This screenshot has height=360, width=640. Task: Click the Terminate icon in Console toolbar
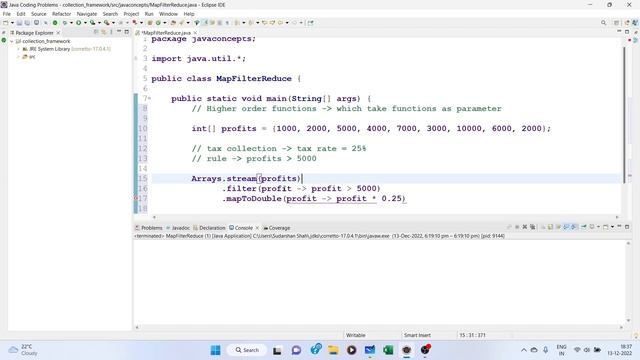click(x=517, y=227)
